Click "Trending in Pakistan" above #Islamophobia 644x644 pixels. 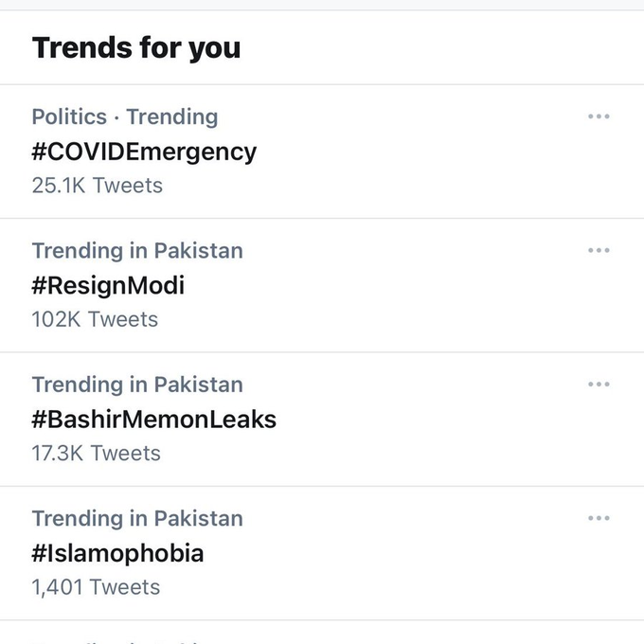tap(137, 519)
